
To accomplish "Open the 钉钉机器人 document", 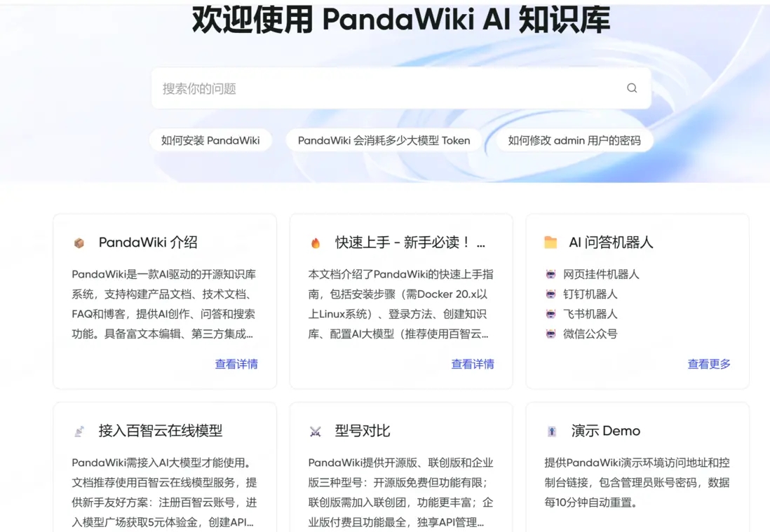I will tap(590, 294).
